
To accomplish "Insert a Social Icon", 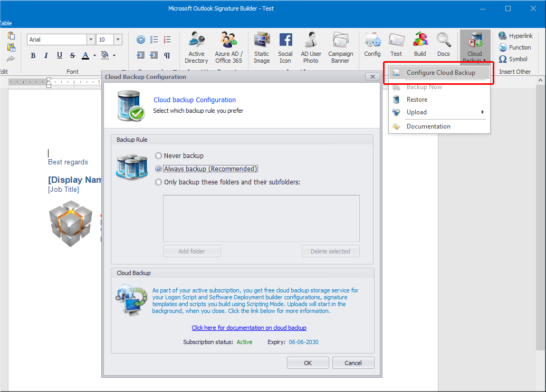I will pos(285,47).
